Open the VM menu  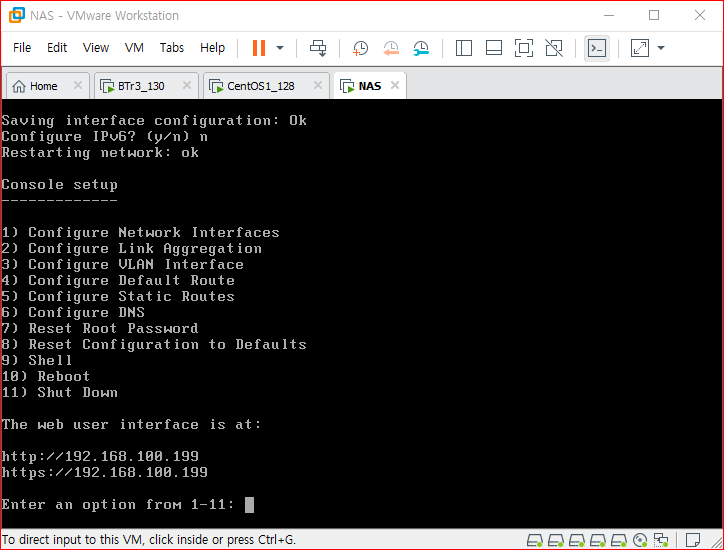pyautogui.click(x=134, y=48)
